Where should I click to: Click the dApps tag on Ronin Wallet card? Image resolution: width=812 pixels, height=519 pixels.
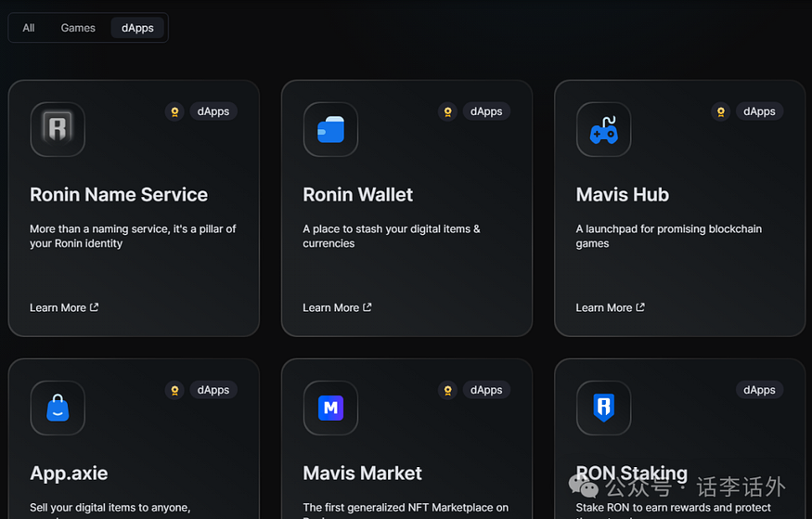coord(486,111)
